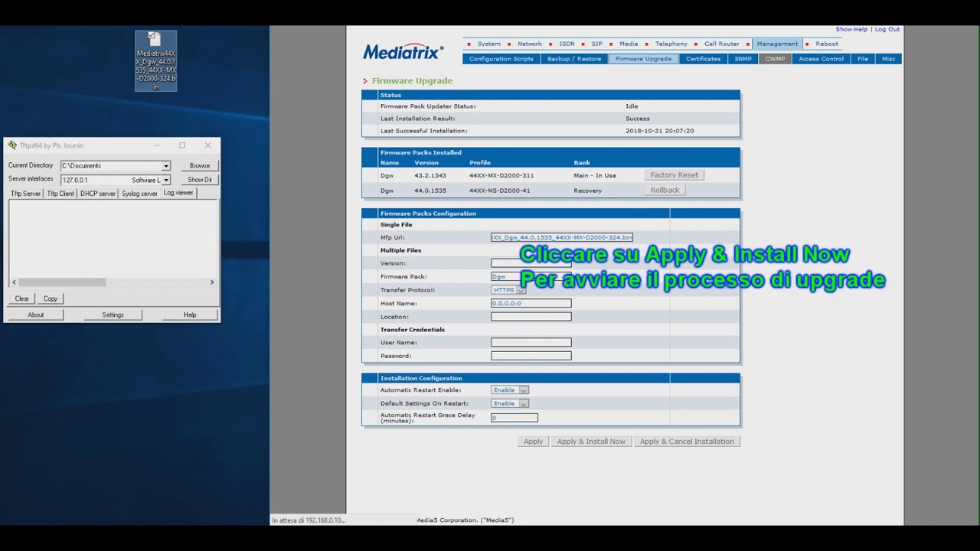Click the Show Dir button
Viewport: 980px width, 551px height.
click(x=200, y=180)
